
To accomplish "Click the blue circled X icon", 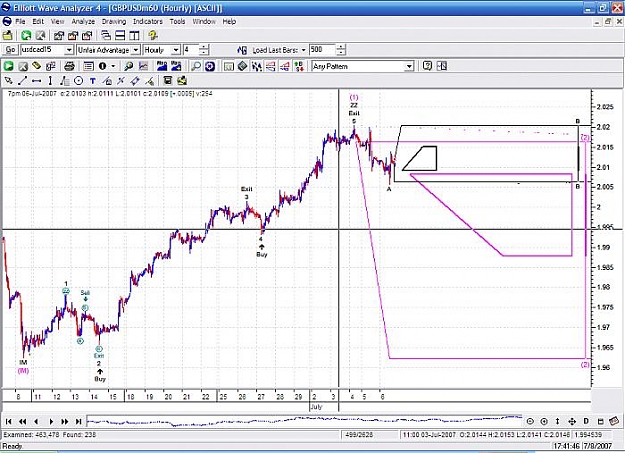I will click(x=210, y=66).
